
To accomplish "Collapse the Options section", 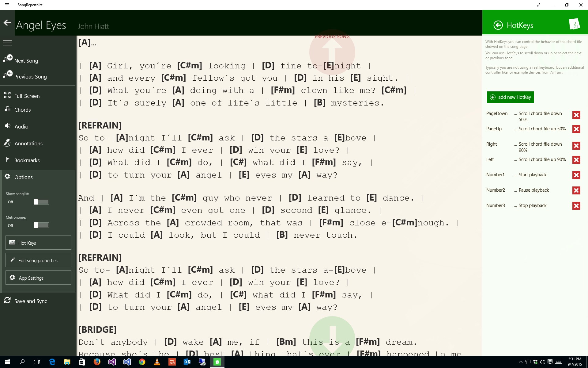I will (23, 177).
